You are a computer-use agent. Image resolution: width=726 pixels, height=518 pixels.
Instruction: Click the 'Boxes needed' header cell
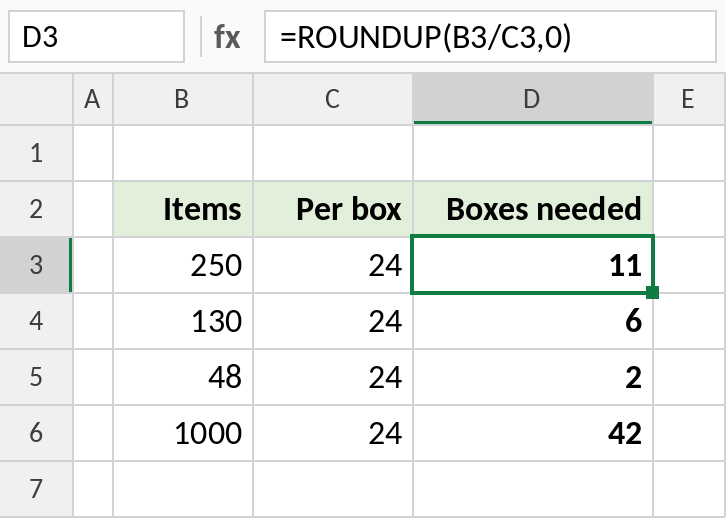(x=532, y=209)
